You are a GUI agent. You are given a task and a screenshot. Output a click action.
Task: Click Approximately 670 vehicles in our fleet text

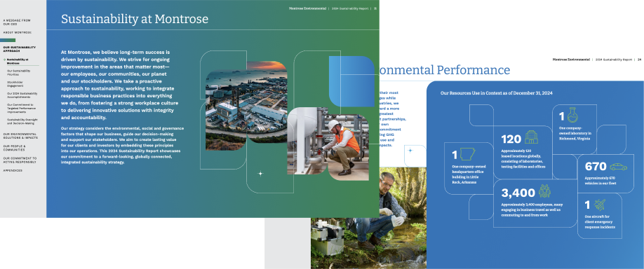click(600, 181)
